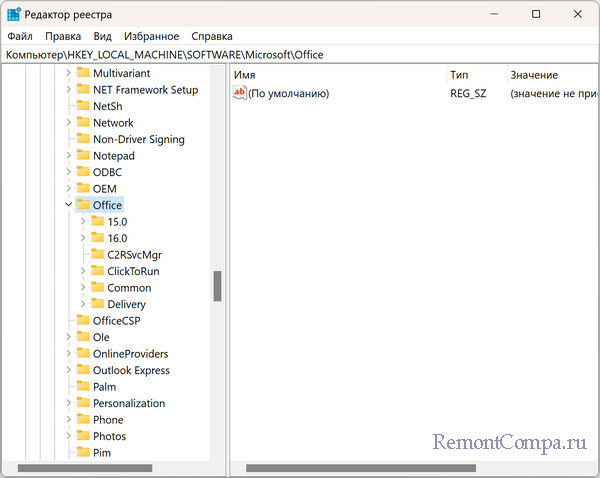Image resolution: width=600 pixels, height=478 pixels.
Task: Select the Photos key label
Action: (x=109, y=436)
